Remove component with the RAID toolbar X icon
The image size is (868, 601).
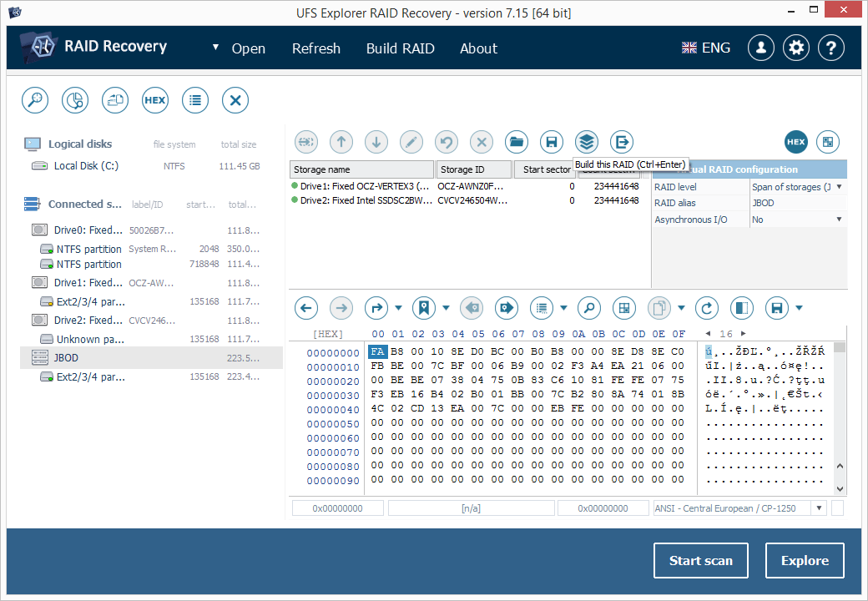[x=482, y=142]
